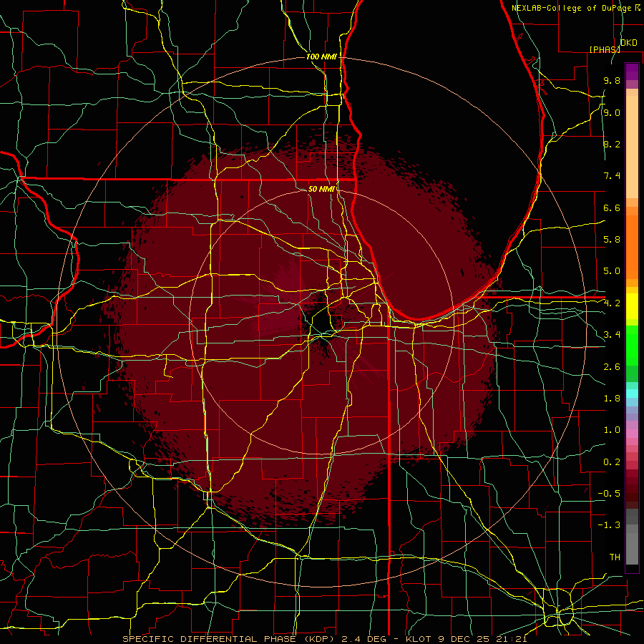Click the 50 NMI range ring label
This screenshot has height=644, width=644.
[321, 189]
